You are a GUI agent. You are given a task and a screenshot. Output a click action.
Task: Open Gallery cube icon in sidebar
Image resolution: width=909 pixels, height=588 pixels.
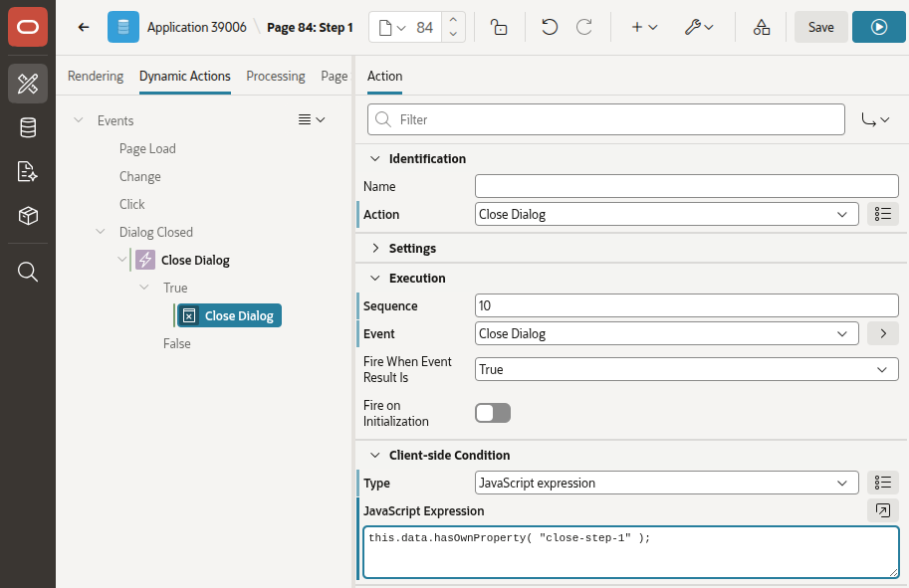tap(28, 216)
